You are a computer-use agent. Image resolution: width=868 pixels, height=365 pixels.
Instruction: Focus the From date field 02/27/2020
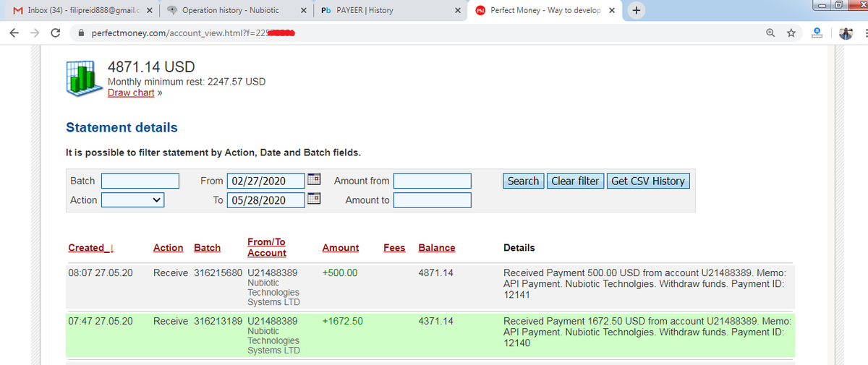[266, 181]
